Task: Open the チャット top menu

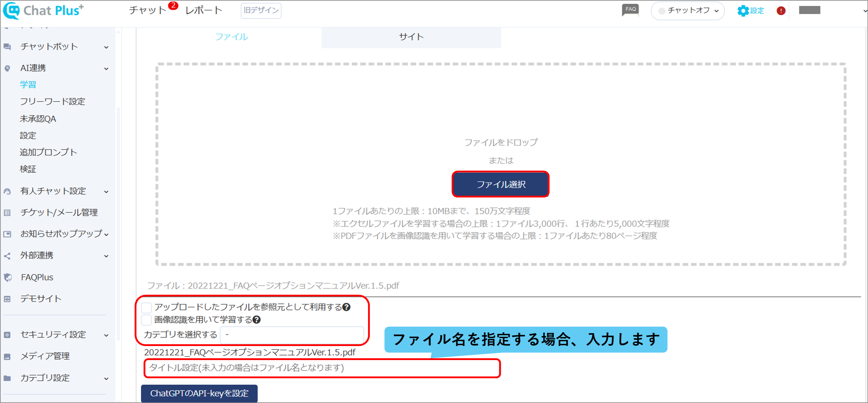Action: tap(147, 10)
